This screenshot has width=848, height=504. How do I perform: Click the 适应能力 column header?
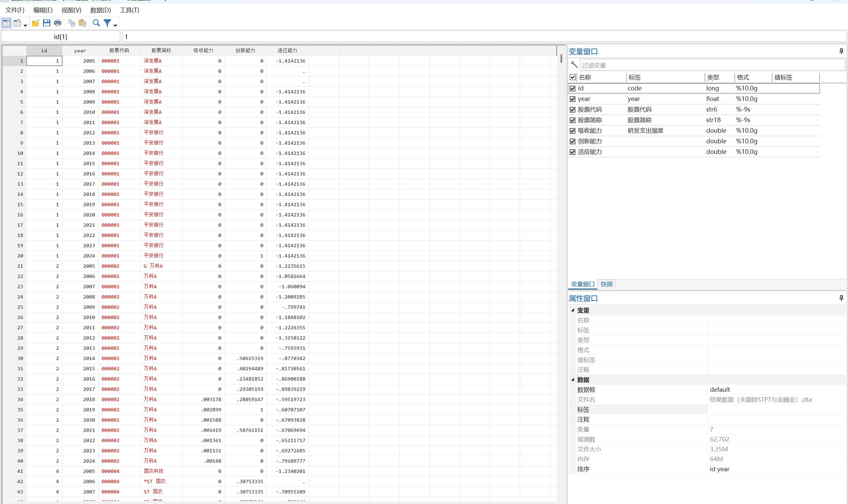tap(288, 51)
